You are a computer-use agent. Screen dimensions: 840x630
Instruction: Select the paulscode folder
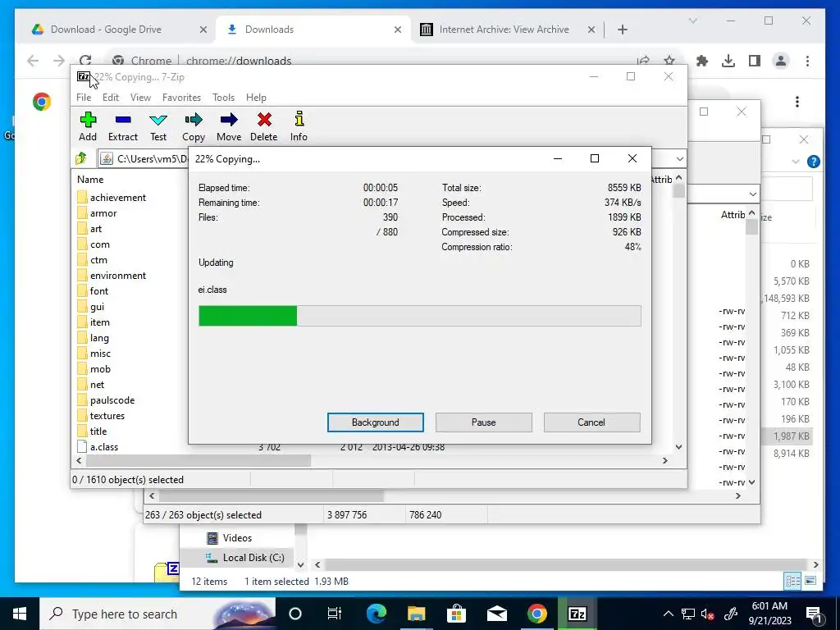click(112, 400)
